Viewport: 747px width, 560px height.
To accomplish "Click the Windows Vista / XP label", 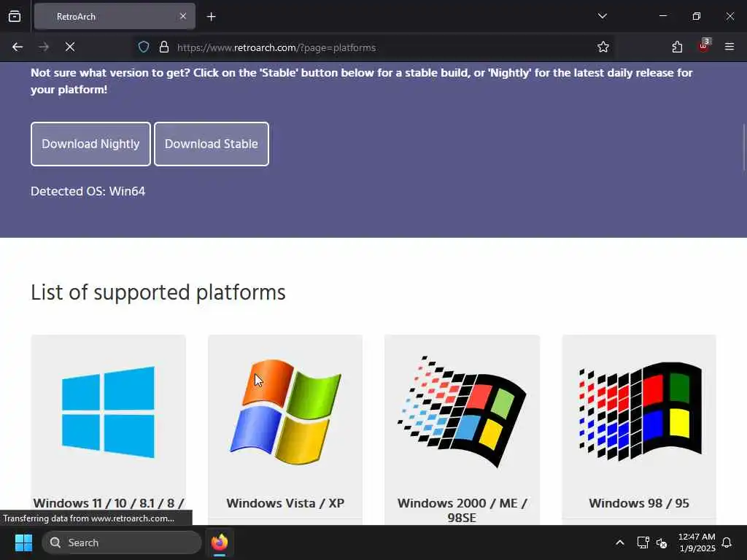I will coord(285,503).
